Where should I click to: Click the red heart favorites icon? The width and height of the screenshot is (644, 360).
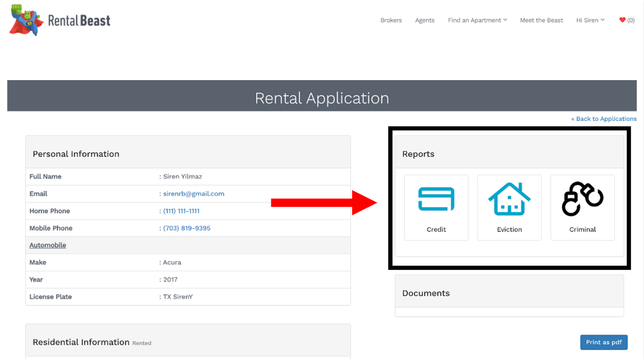tap(622, 20)
